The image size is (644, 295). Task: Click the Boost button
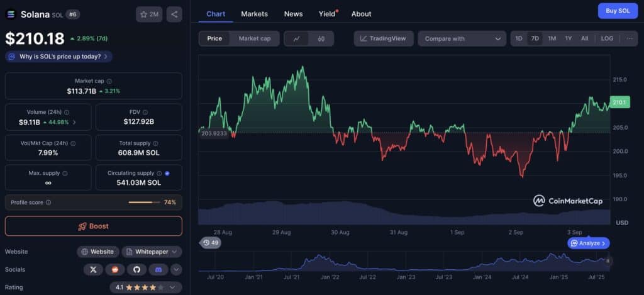[94, 226]
